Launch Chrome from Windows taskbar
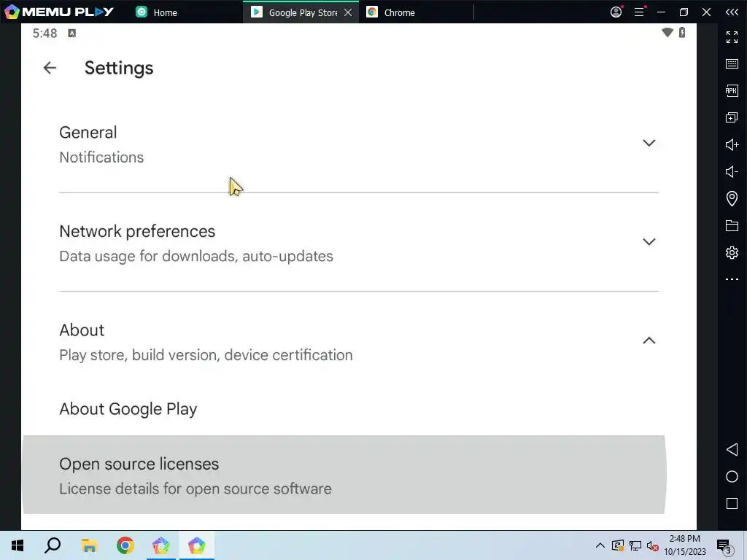The image size is (747, 560). 125,545
